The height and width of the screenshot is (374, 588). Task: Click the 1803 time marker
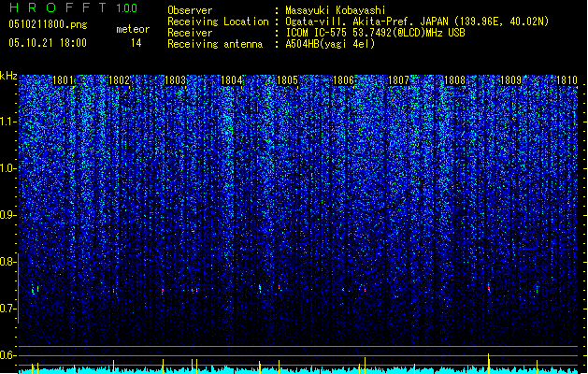(x=175, y=80)
